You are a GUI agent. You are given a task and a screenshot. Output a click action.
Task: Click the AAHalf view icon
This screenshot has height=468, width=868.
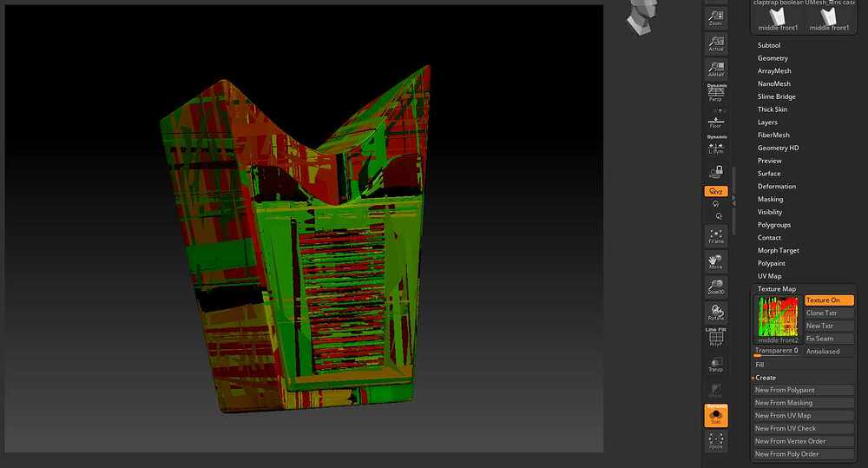point(716,69)
